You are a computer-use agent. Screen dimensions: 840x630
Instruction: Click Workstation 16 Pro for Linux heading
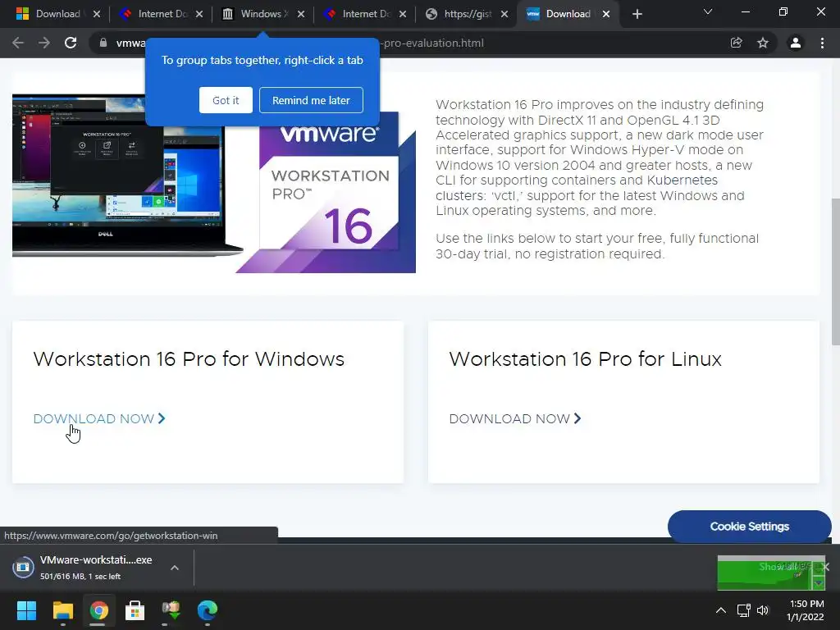(x=586, y=359)
